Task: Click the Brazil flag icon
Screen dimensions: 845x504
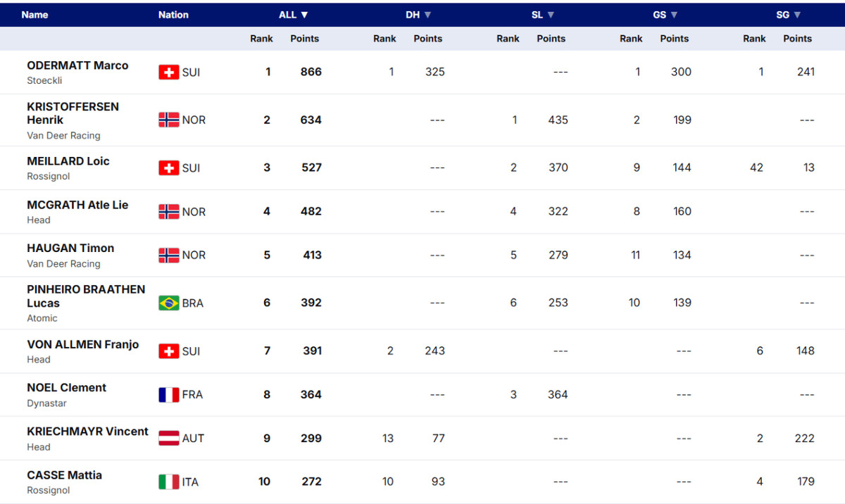Action: click(169, 303)
